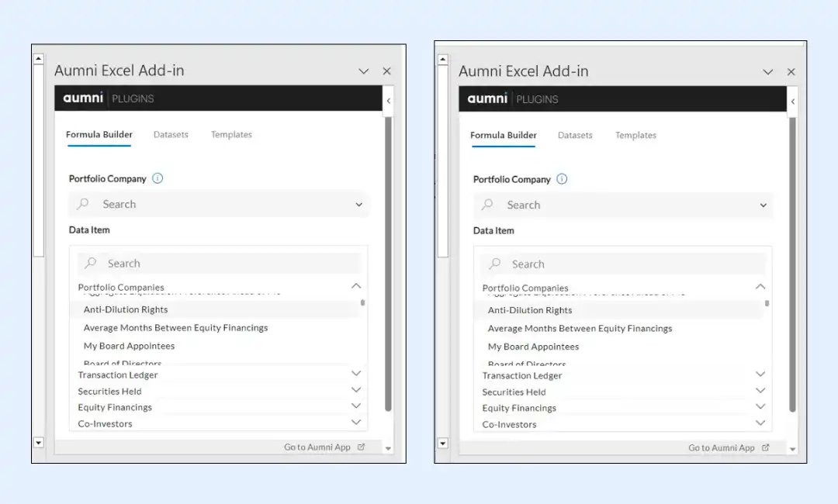Click search magnifier in right Data Item field

495,263
